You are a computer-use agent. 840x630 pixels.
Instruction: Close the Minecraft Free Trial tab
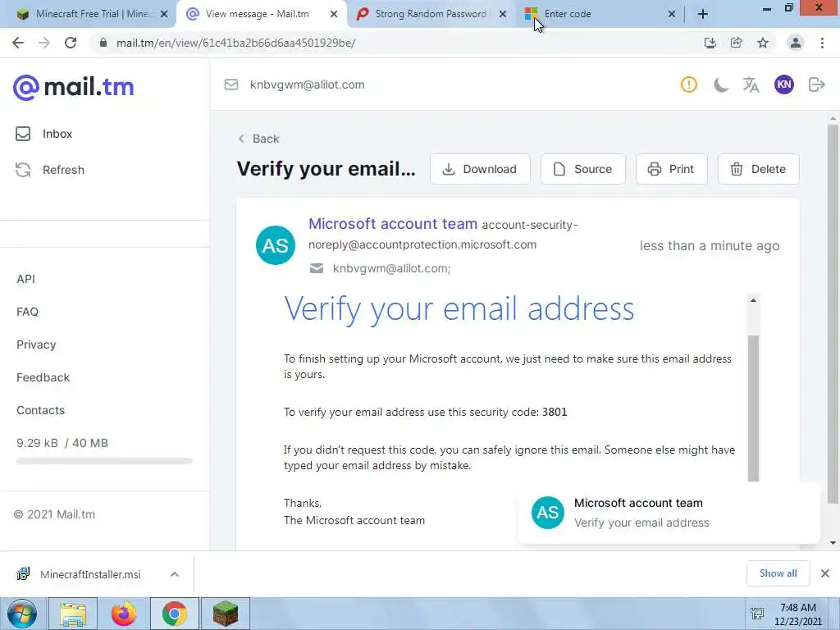164,14
